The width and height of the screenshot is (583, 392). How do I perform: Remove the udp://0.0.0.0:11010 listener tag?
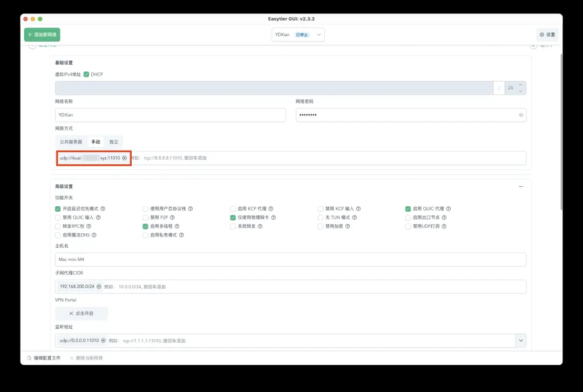point(103,341)
